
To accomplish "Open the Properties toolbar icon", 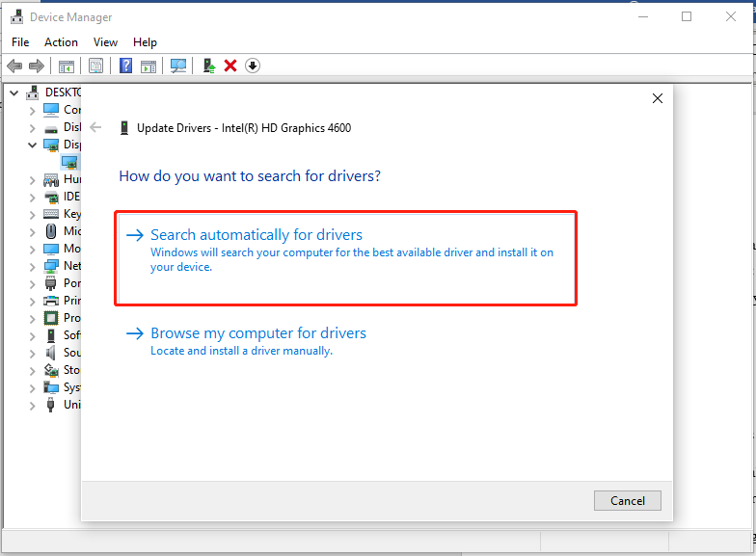I will click(x=95, y=66).
